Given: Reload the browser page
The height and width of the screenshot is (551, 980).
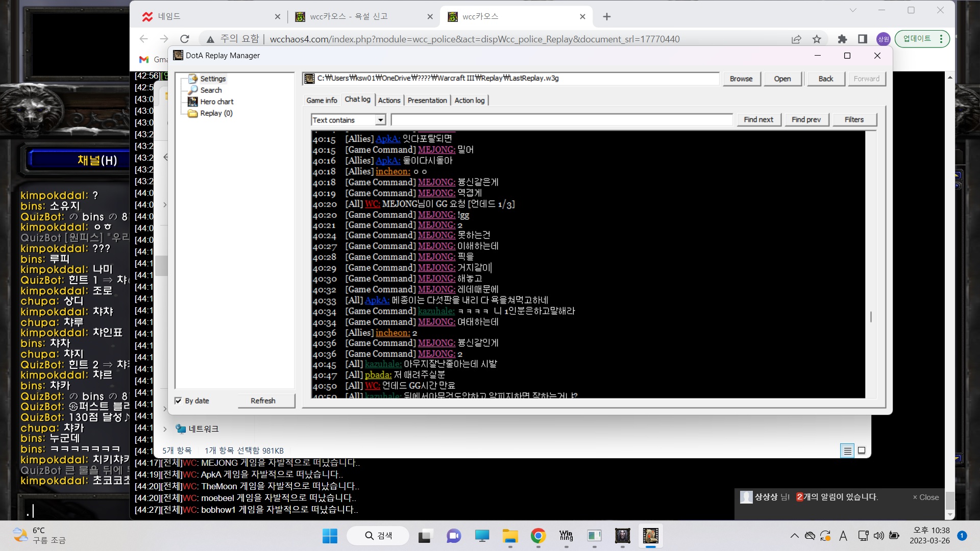Looking at the screenshot, I should [x=185, y=39].
